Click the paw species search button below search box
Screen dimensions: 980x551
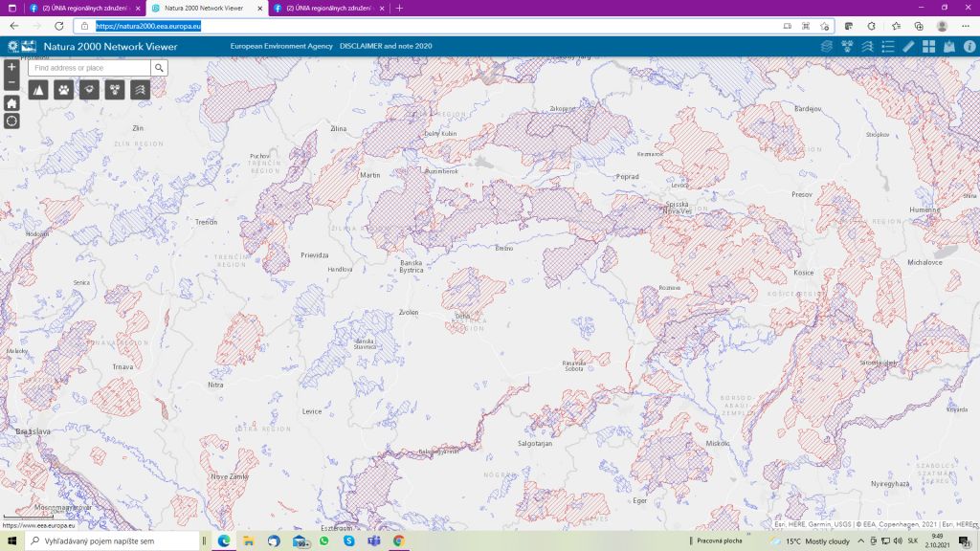pos(63,90)
